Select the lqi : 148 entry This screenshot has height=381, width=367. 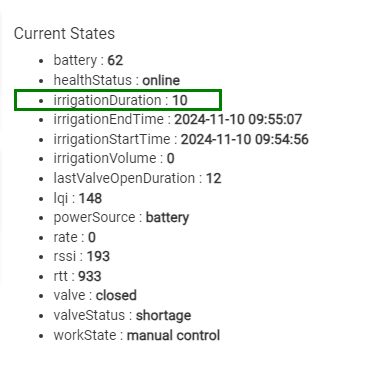pyautogui.click(x=78, y=199)
